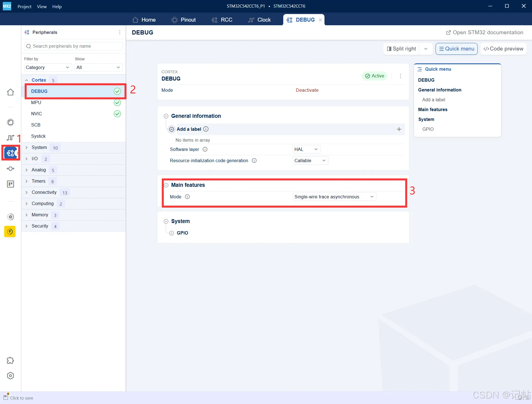Open the Single-wire trace asynchronous mode dropdown
This screenshot has height=404, width=532.
coord(334,197)
